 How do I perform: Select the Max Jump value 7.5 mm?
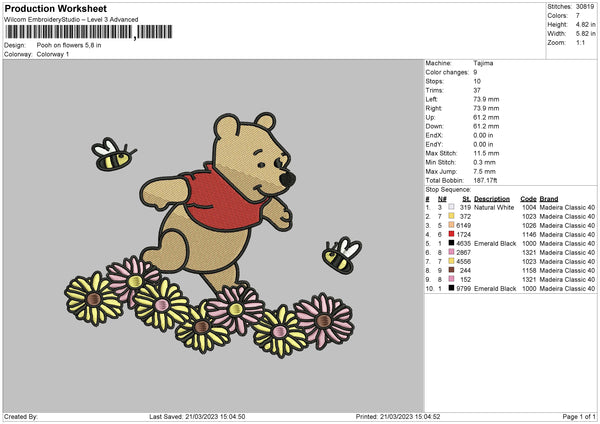tap(484, 171)
